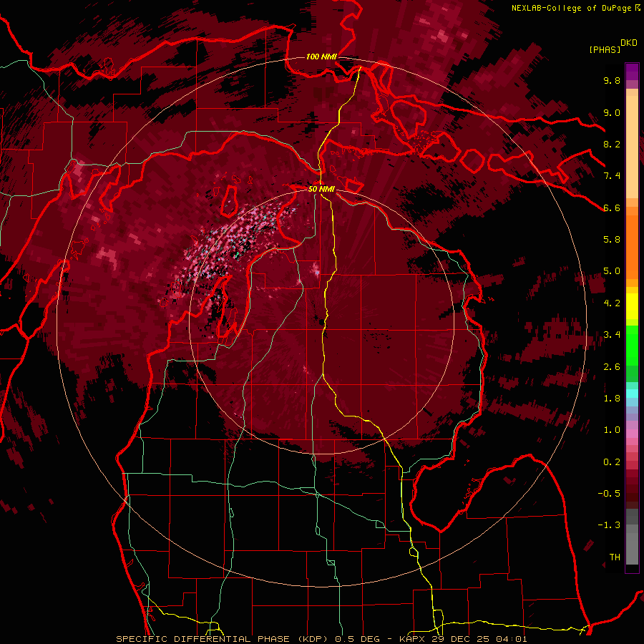This screenshot has width=644, height=644.
Task: Click the 1.8 legend value
Action: coord(612,399)
